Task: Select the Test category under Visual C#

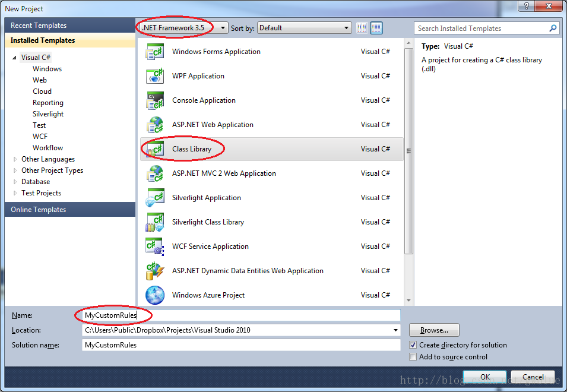Action: [x=39, y=125]
